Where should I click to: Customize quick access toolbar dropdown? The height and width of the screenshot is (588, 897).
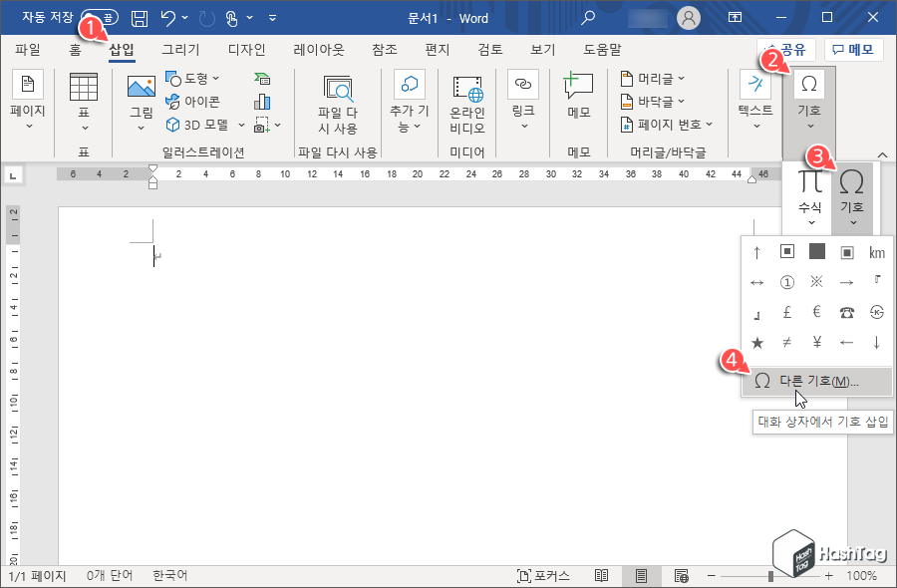point(273,18)
